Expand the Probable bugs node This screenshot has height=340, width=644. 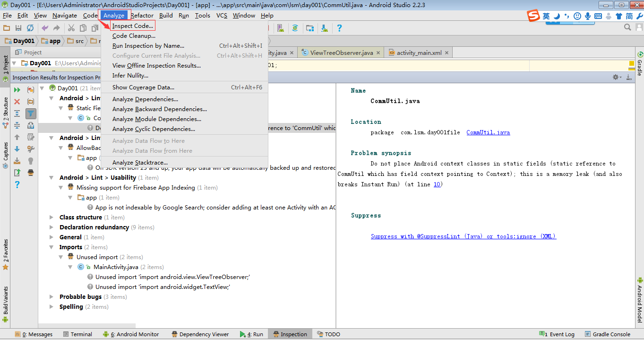coord(52,297)
